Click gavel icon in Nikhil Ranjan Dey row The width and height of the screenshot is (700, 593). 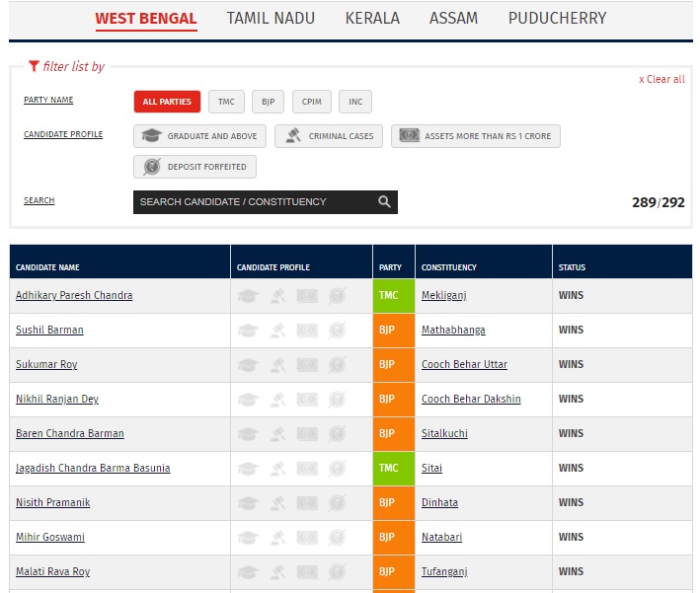[277, 400]
